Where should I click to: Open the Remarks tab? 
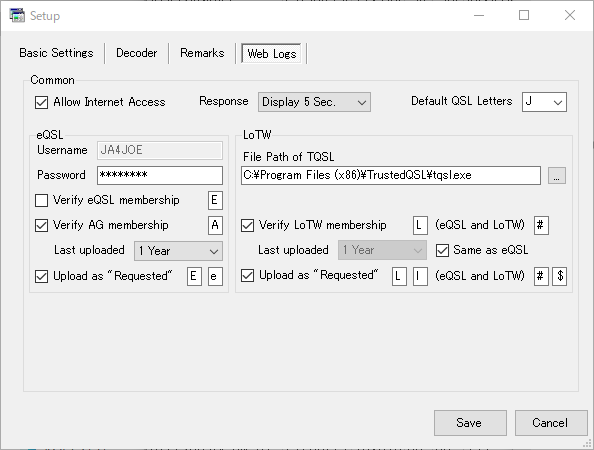pyautogui.click(x=202, y=53)
